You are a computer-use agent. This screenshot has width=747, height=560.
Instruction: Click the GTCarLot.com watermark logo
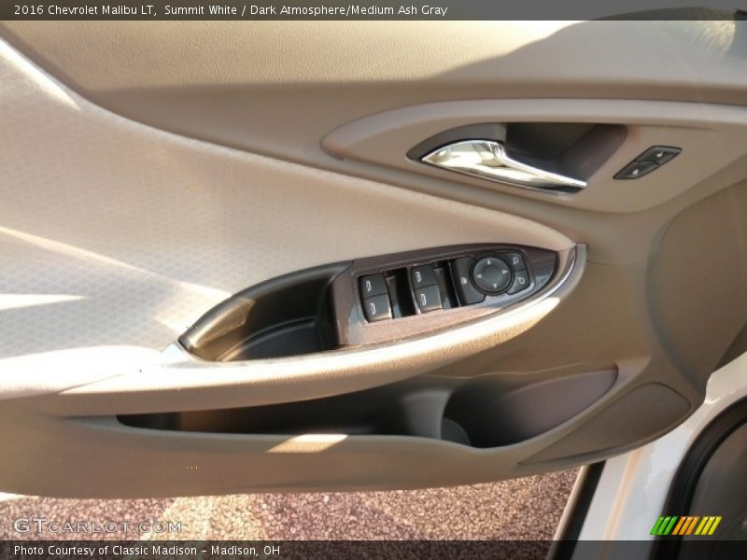[x=97, y=526]
